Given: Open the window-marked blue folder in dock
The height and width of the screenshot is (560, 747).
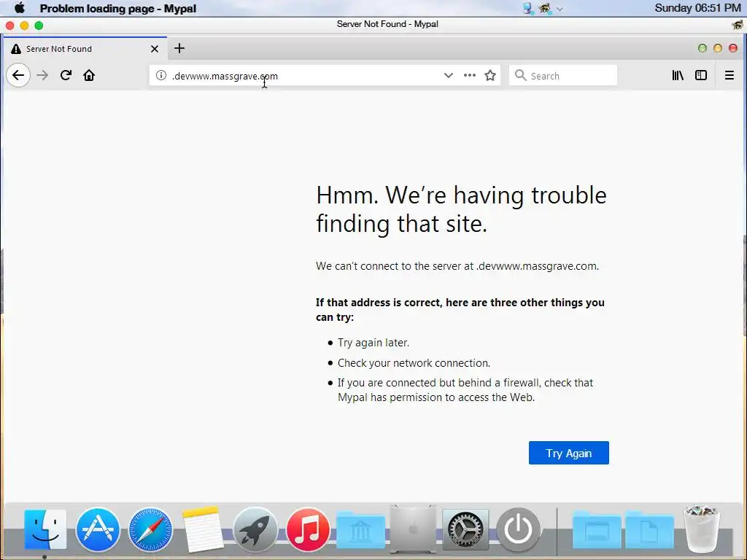Looking at the screenshot, I should pyautogui.click(x=597, y=530).
